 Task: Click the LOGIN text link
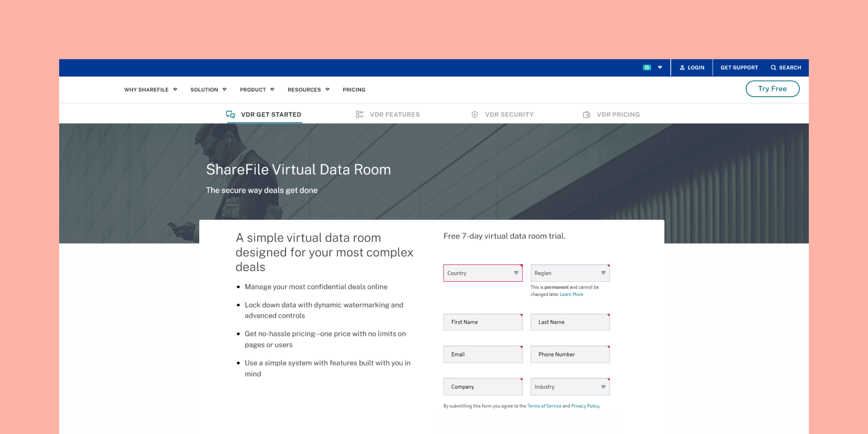point(696,68)
